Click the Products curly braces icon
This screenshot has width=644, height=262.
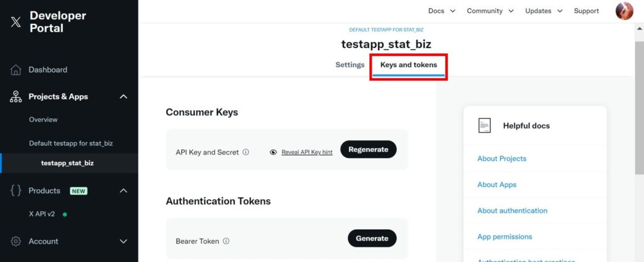click(x=16, y=191)
